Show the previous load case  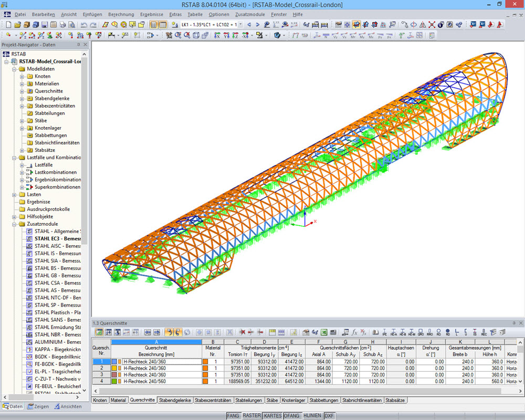pyautogui.click(x=249, y=25)
